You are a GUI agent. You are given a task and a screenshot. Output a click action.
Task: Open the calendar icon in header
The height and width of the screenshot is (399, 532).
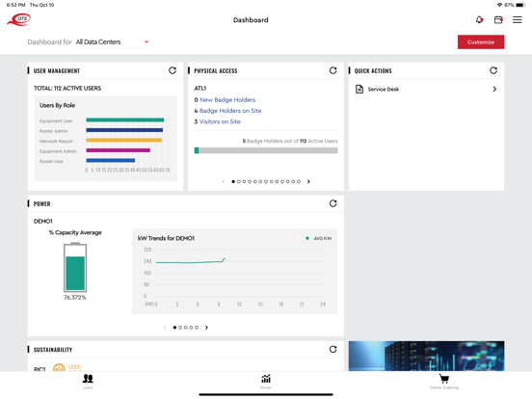498,19
